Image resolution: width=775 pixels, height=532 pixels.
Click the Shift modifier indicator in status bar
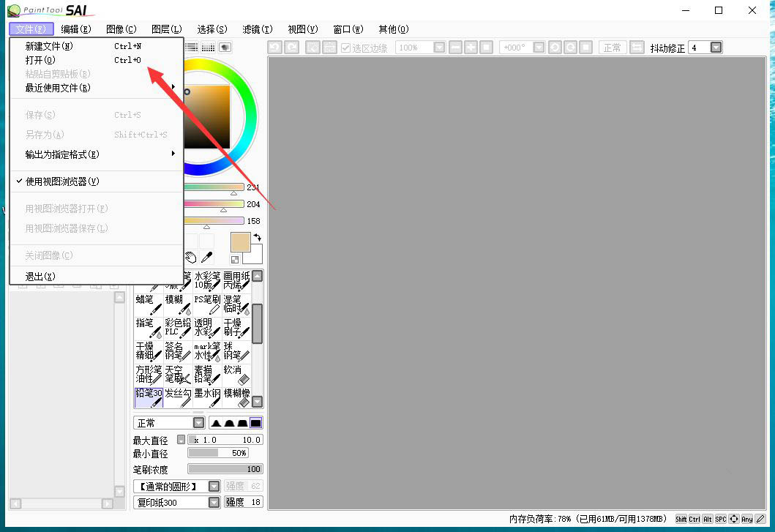coord(681,519)
